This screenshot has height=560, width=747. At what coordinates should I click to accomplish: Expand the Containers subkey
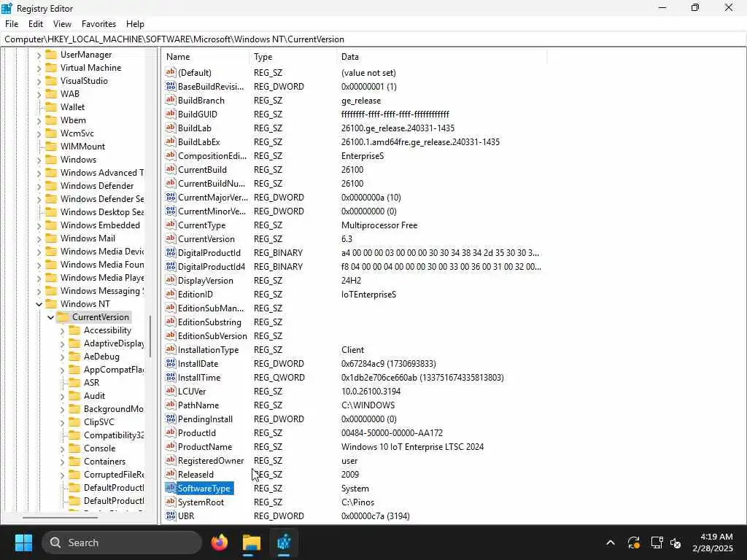(63, 462)
